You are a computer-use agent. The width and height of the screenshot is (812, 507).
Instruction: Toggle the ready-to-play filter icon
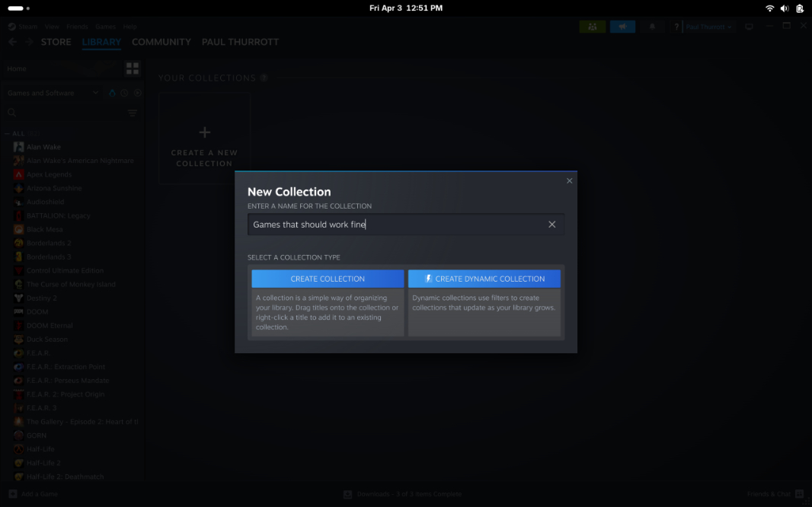click(137, 93)
